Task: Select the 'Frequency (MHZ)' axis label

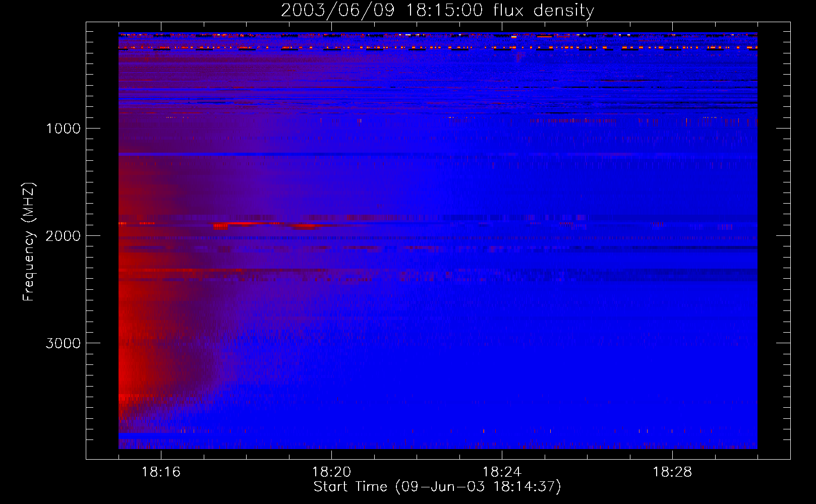Action: click(x=29, y=242)
